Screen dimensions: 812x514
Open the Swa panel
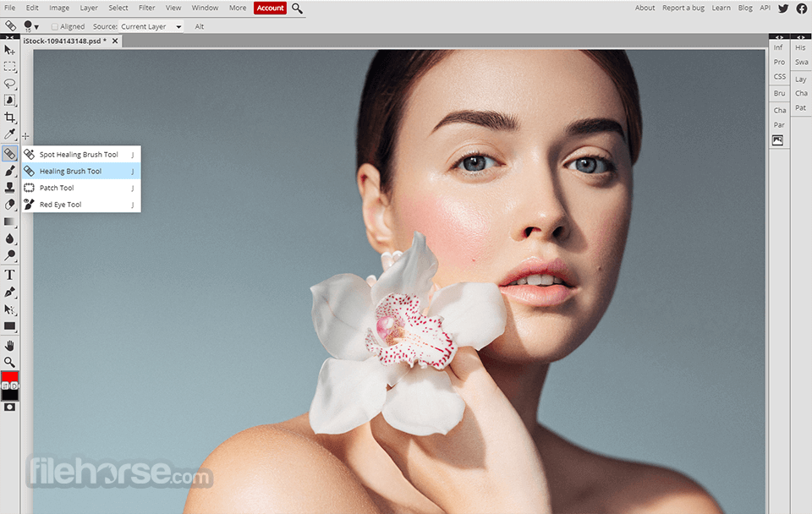click(801, 62)
